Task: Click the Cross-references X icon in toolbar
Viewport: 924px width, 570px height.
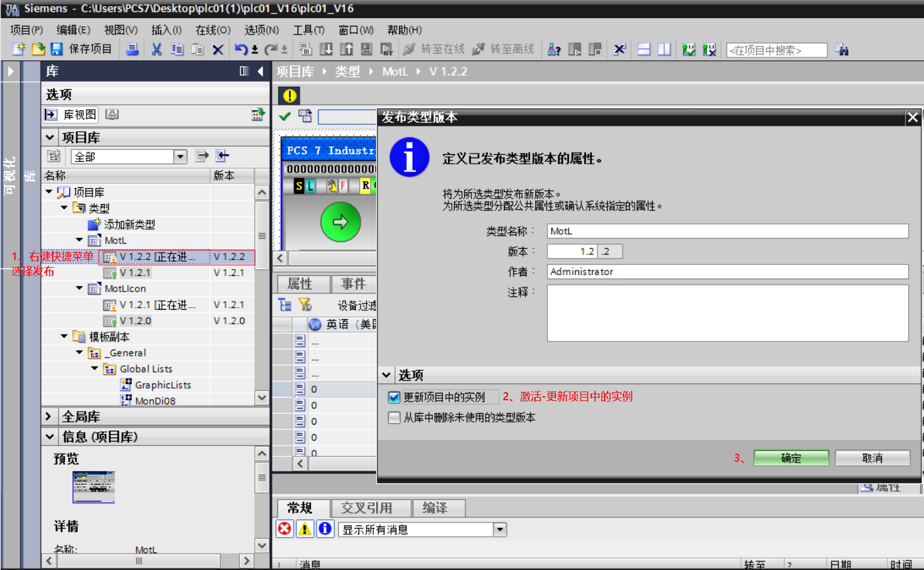Action: click(x=619, y=49)
